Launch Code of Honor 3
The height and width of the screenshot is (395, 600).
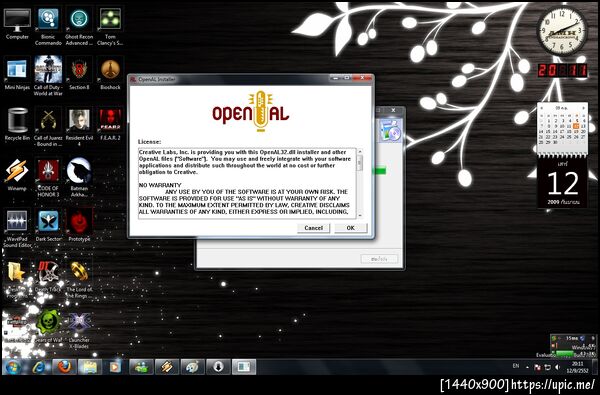pos(48,178)
